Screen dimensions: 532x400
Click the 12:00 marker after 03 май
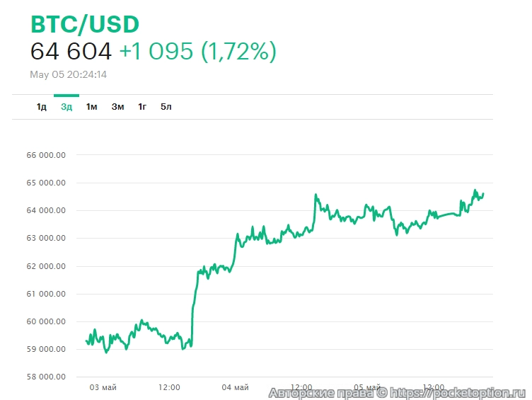169,387
